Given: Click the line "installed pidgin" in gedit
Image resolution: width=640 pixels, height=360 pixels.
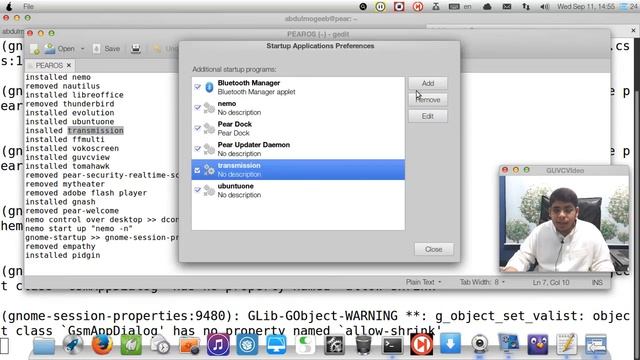Looking at the screenshot, I should [x=63, y=256].
